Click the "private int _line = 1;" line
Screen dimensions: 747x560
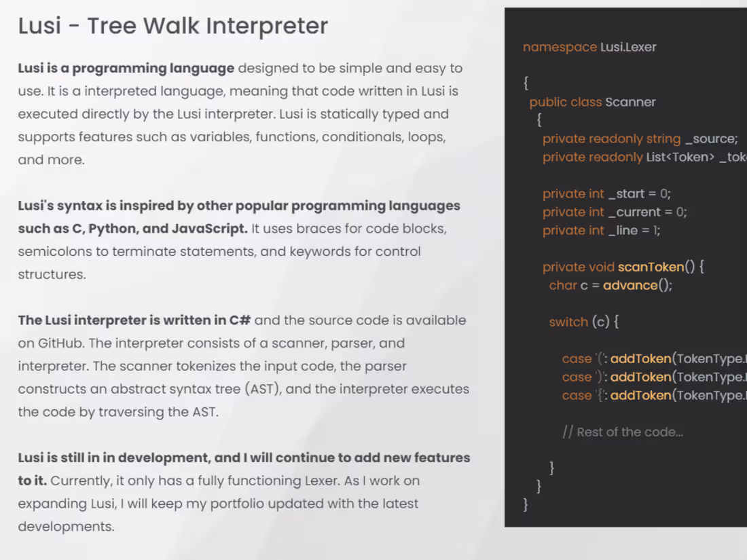(601, 231)
